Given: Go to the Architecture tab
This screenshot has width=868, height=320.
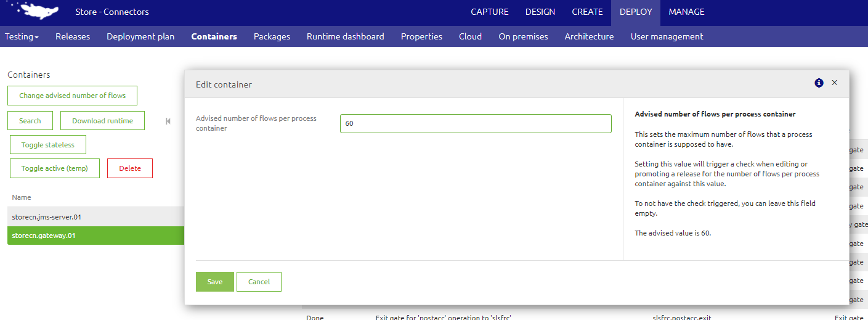Looking at the screenshot, I should coord(590,36).
